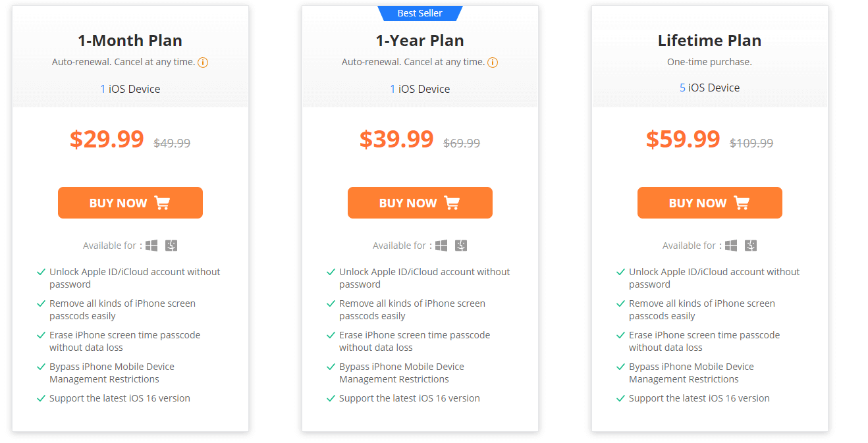Buy the 1-Year Plan now
Image resolution: width=868 pixels, height=443 pixels.
tap(420, 203)
